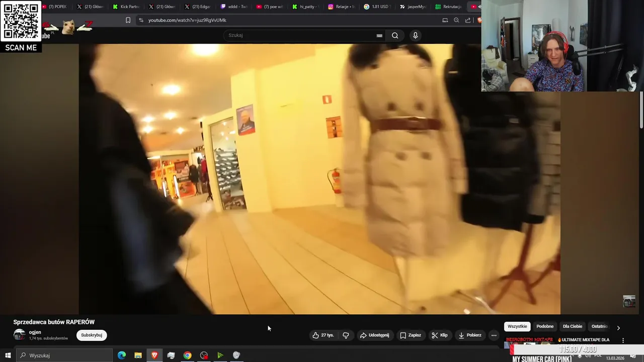Show more filter chips with right arrow
The height and width of the screenshot is (362, 644).
618,327
